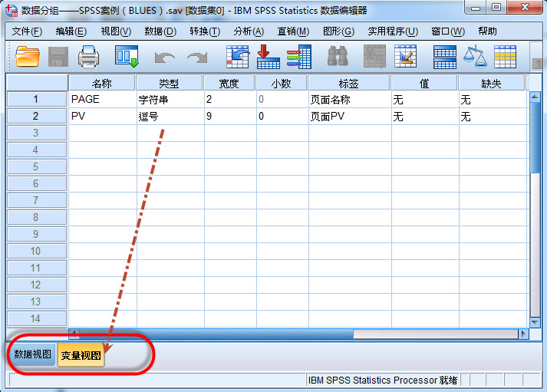Click the Go to case icon
Screen dimensions: 547x392
tap(238, 57)
